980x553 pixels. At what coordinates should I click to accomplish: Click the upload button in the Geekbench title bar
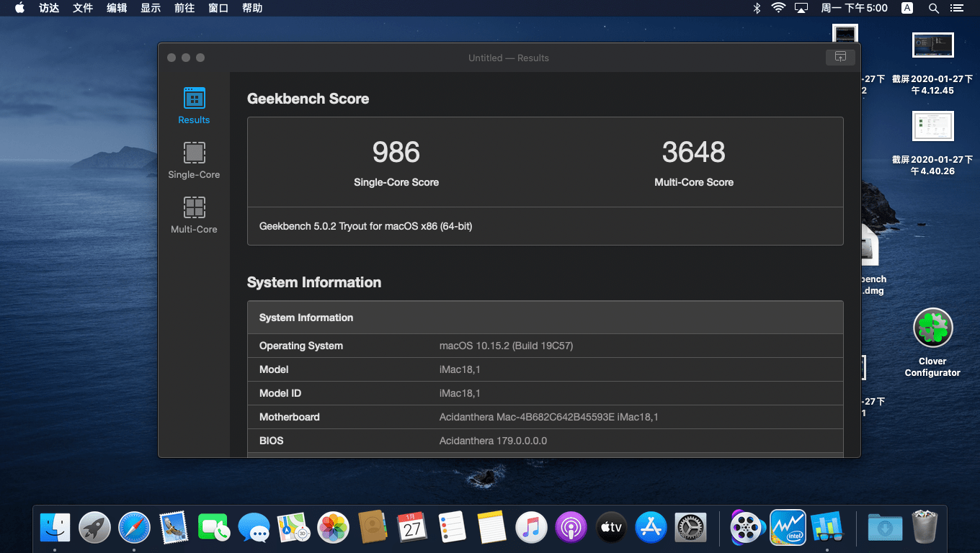coord(840,58)
